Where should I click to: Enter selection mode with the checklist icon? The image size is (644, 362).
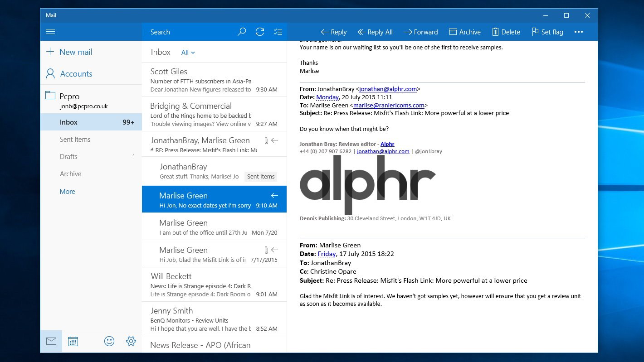278,32
